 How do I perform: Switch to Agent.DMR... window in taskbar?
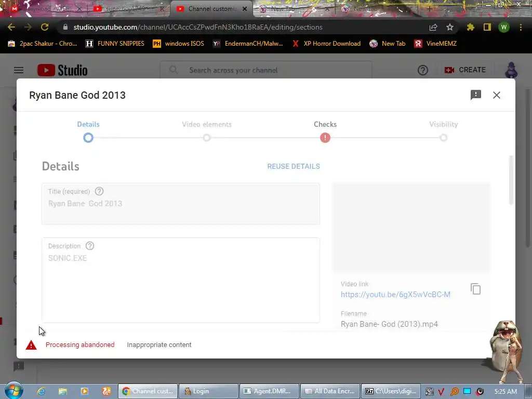pyautogui.click(x=269, y=391)
